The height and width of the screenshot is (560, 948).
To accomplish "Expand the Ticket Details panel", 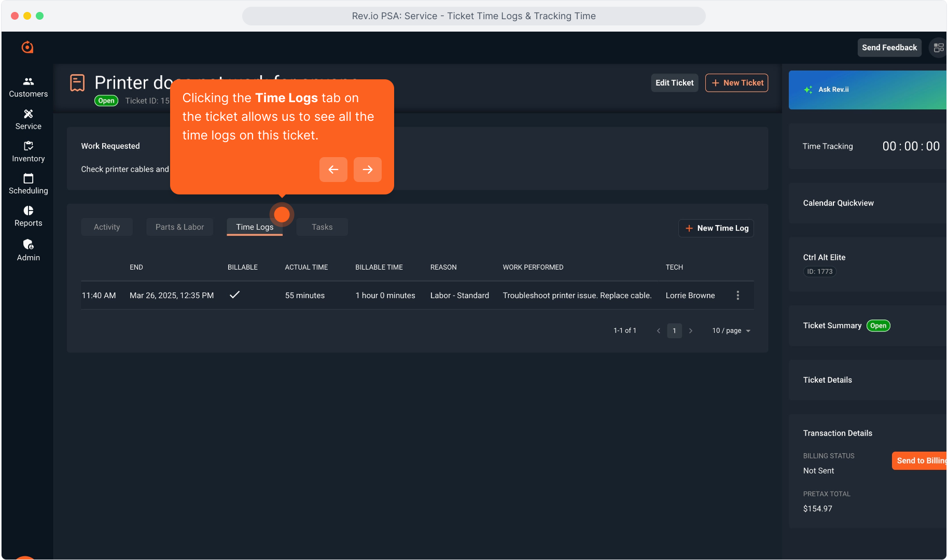I will 827,380.
